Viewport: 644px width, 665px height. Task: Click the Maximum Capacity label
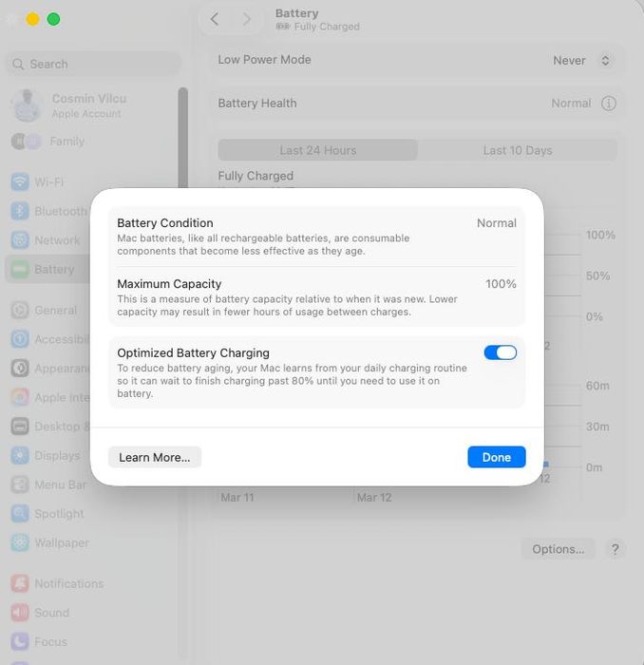click(170, 284)
